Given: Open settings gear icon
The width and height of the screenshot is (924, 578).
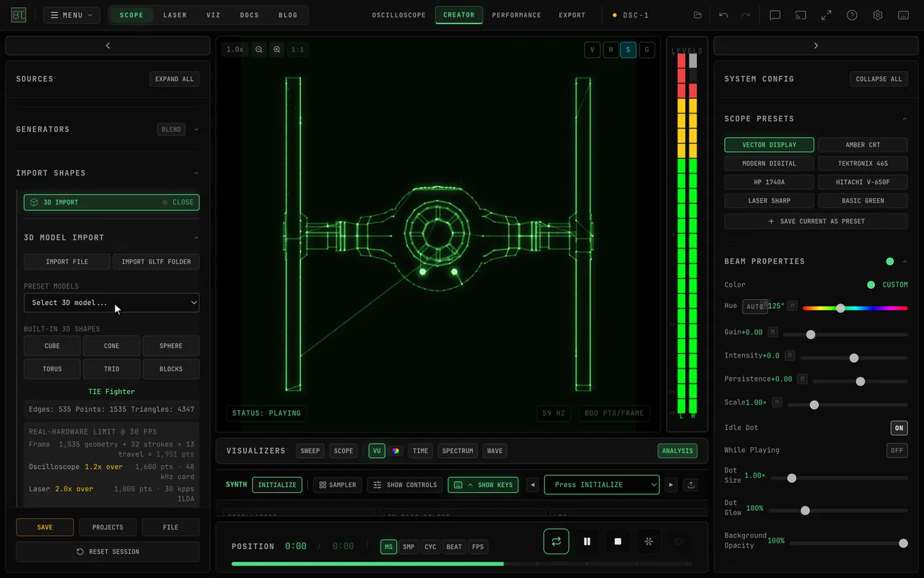Looking at the screenshot, I should (878, 15).
